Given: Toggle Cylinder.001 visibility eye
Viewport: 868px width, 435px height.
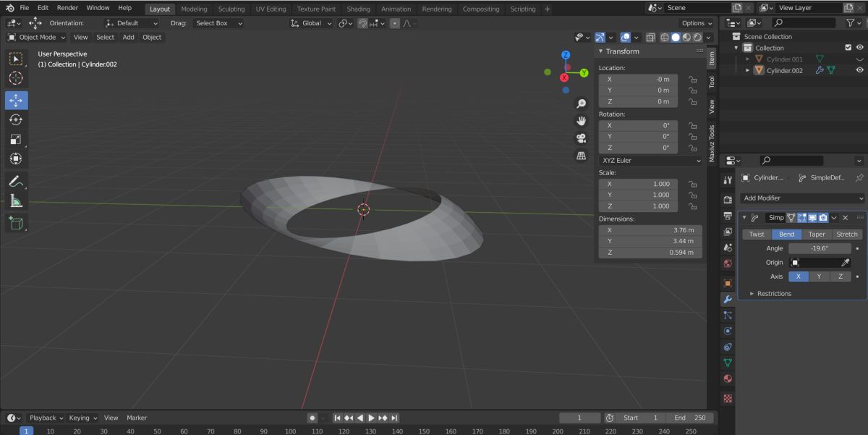Looking at the screenshot, I should click(x=859, y=59).
